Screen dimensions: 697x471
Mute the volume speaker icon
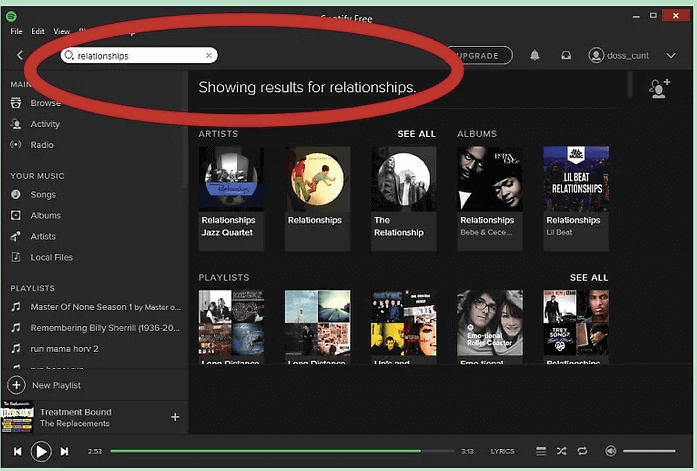(x=611, y=451)
